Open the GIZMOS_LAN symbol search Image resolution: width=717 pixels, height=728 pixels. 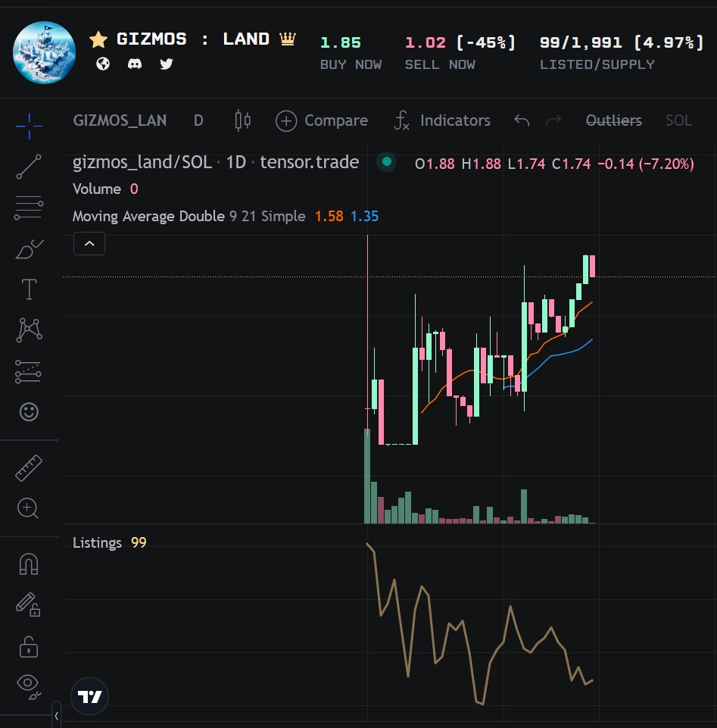pyautogui.click(x=120, y=120)
